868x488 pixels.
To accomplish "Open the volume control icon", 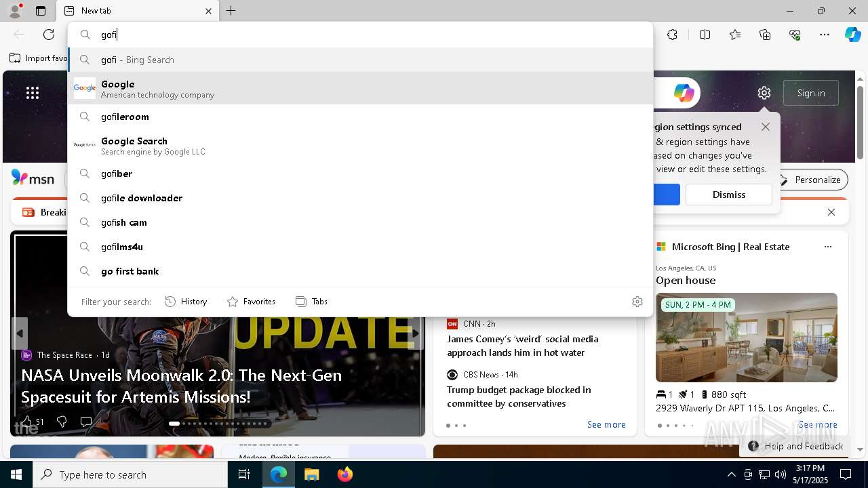I will (780, 474).
